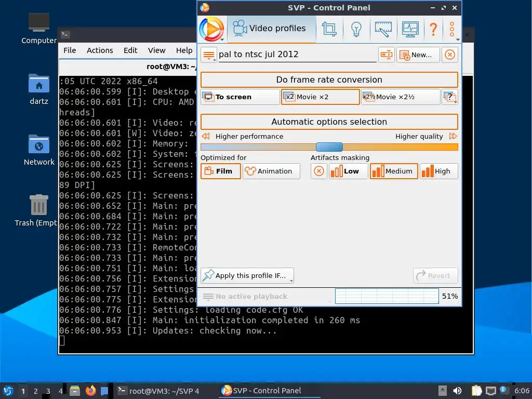
Task: Open the taskbar start menu icon
Action: [8, 391]
